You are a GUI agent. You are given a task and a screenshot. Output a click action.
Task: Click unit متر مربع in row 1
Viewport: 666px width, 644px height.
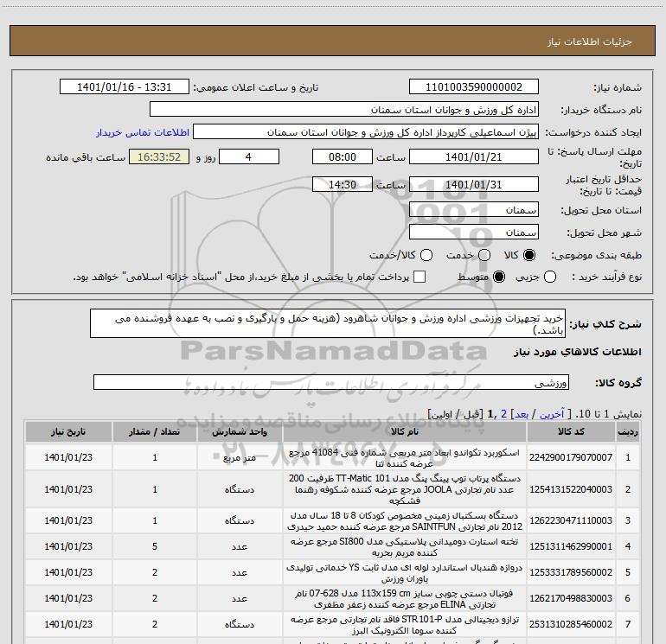pyautogui.click(x=240, y=457)
